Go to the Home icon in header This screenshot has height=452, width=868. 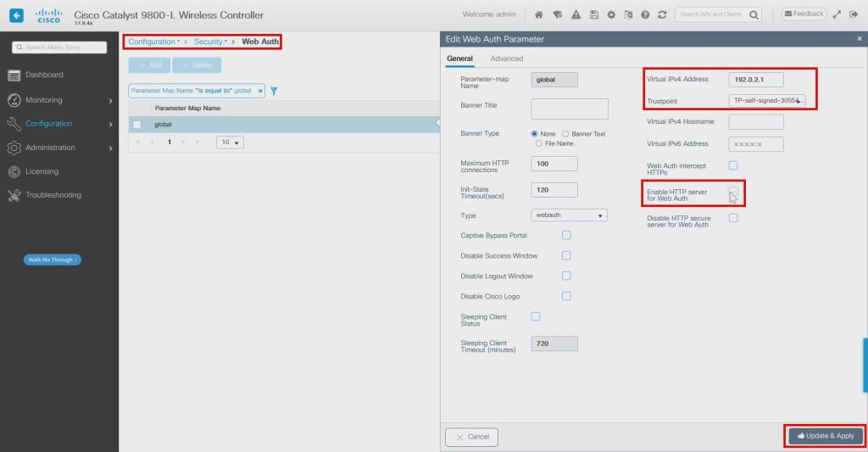coord(538,15)
